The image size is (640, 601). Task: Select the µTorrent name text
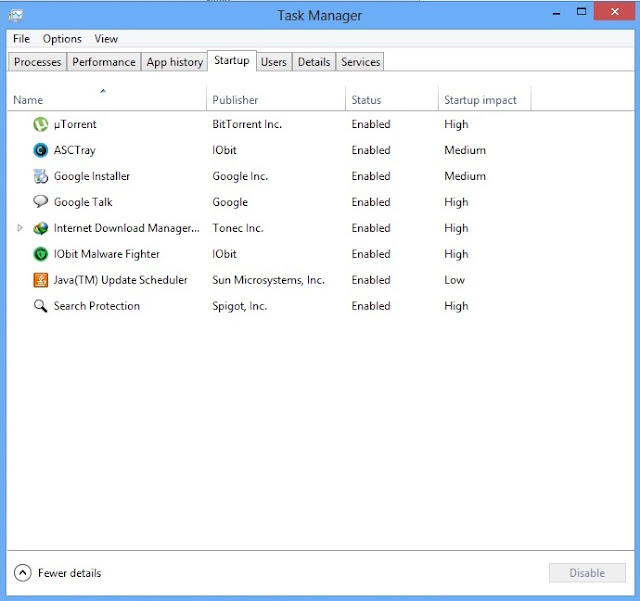[75, 124]
